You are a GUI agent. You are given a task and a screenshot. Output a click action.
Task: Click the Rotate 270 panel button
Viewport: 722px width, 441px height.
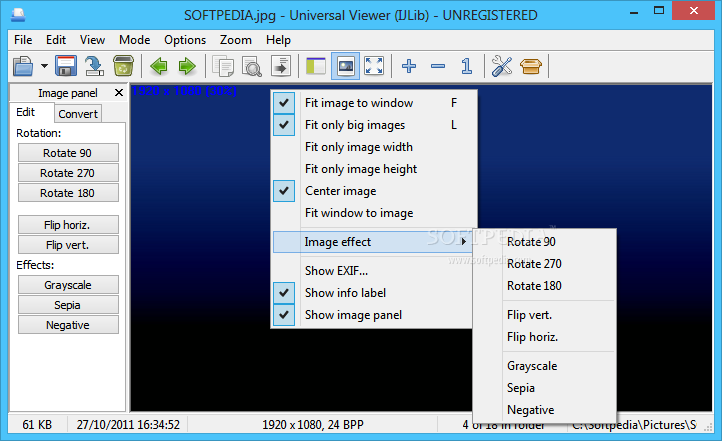68,173
